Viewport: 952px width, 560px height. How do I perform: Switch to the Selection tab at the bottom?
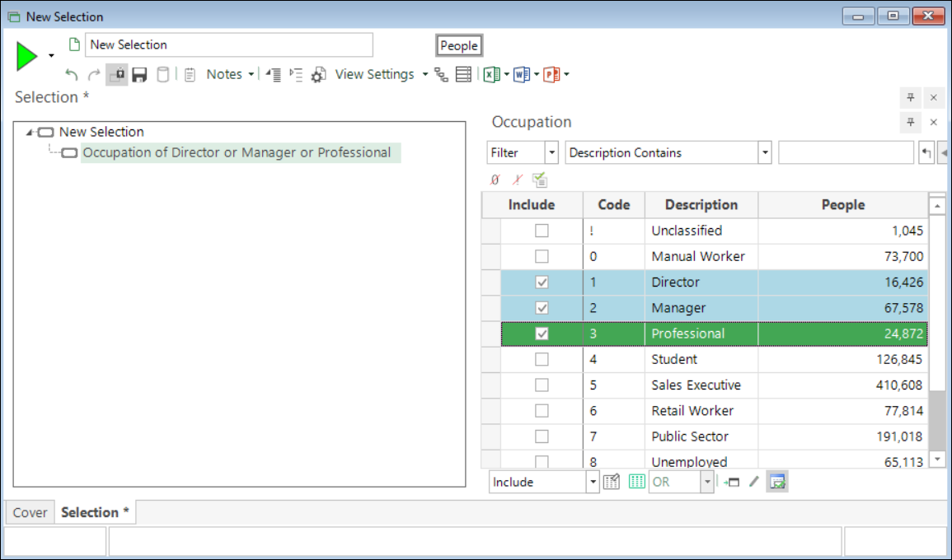pyautogui.click(x=95, y=513)
